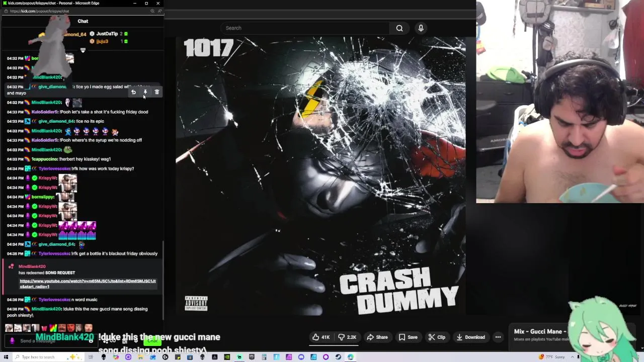
Task: Open Task View on taskbar
Action: pyautogui.click(x=91, y=357)
